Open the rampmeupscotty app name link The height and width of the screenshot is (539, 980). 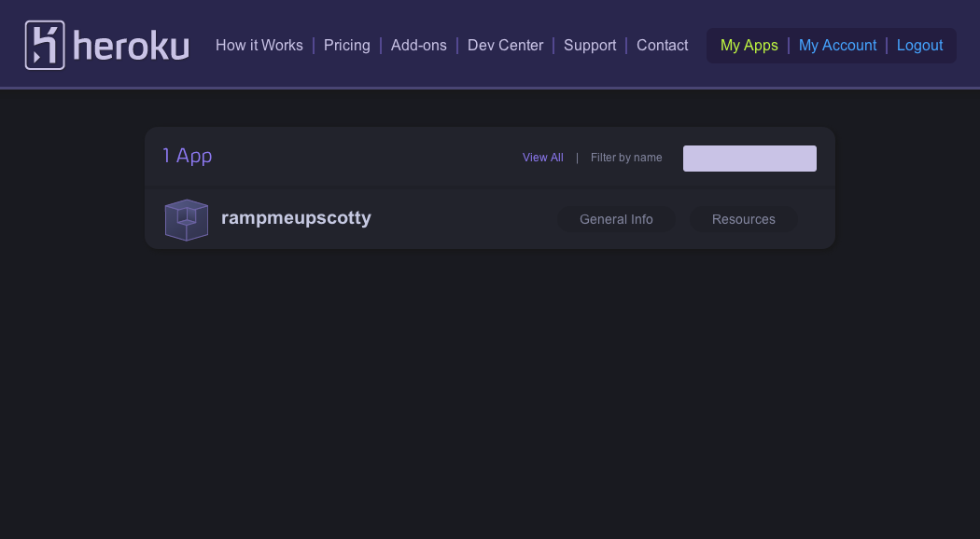click(296, 218)
